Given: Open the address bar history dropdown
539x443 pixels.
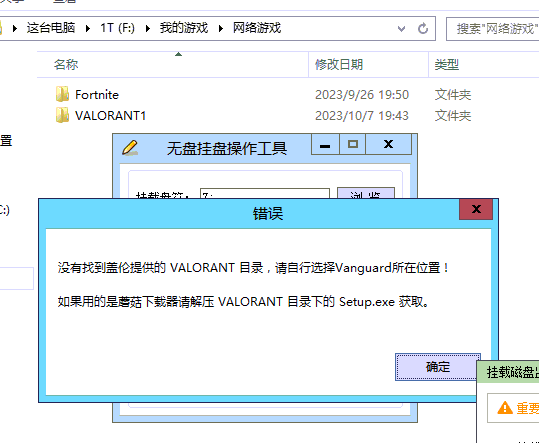Looking at the screenshot, I should tap(401, 29).
